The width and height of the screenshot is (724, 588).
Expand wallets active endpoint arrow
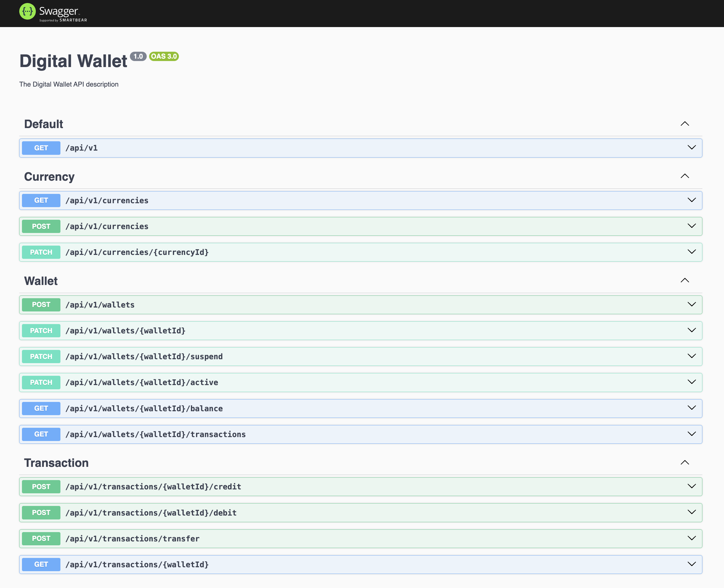pyautogui.click(x=692, y=382)
